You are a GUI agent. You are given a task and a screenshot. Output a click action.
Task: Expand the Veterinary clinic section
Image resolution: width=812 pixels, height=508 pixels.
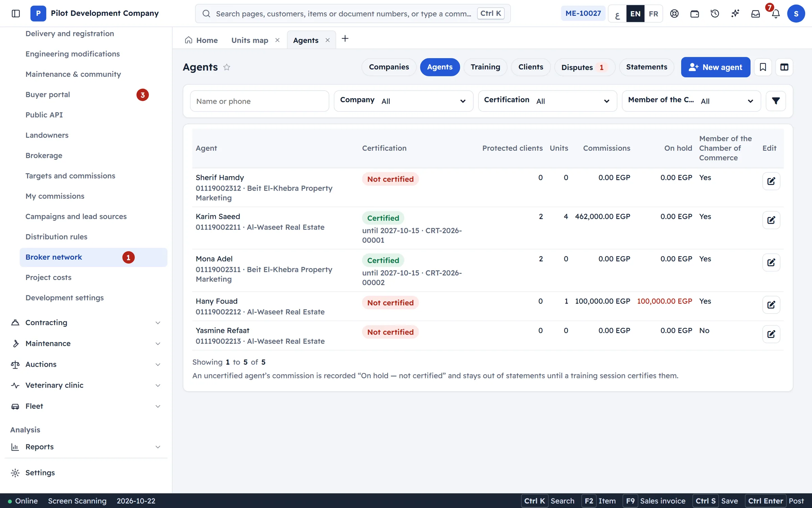tap(86, 385)
